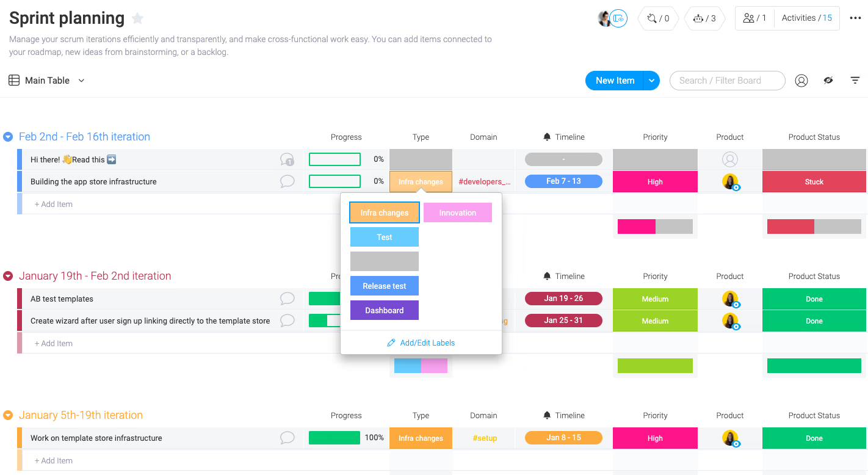
Task: Collapse the Feb 2nd - Feb 16th iteration group
Action: click(x=8, y=137)
